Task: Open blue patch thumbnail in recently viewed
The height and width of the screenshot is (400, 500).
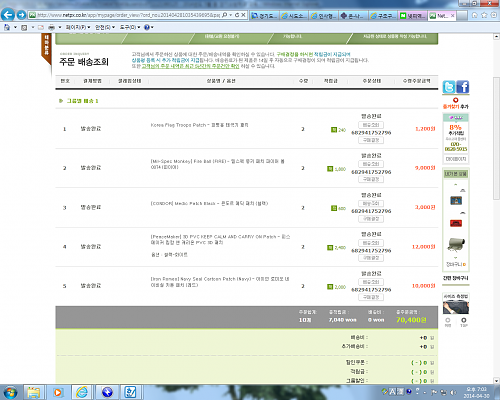Action: 456,200
